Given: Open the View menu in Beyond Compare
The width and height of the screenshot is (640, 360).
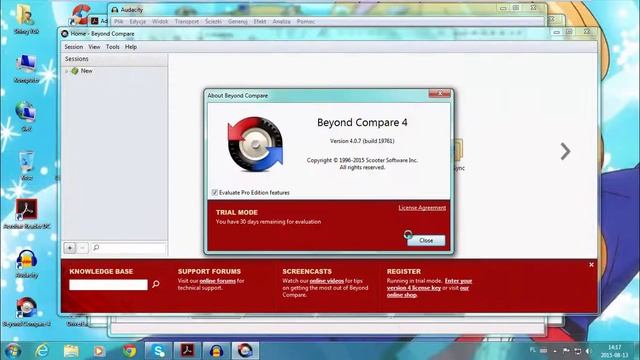Looking at the screenshot, I should click(x=94, y=47).
